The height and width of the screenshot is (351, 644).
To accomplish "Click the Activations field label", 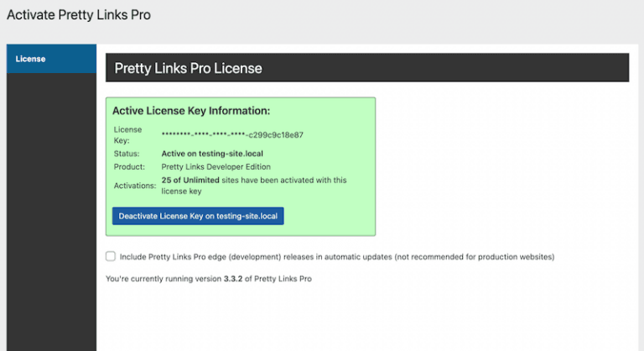I will coord(134,185).
